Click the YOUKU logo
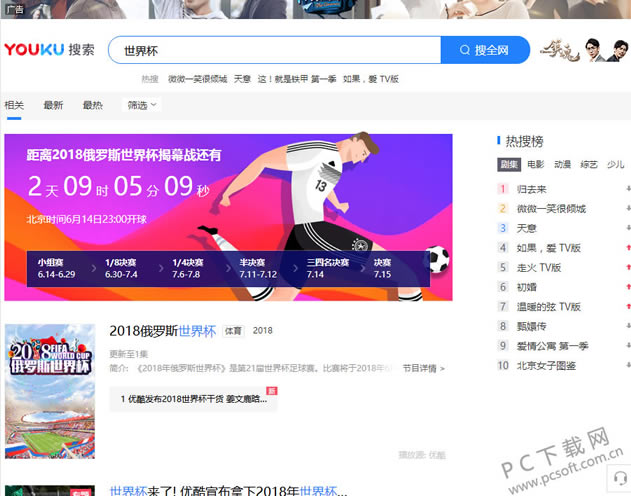The image size is (631, 496). pyautogui.click(x=34, y=50)
